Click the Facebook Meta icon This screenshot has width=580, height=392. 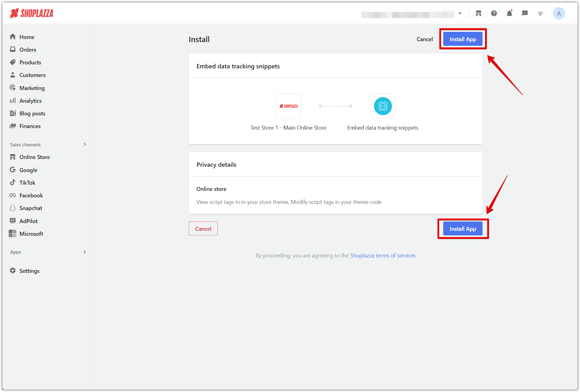click(x=13, y=195)
